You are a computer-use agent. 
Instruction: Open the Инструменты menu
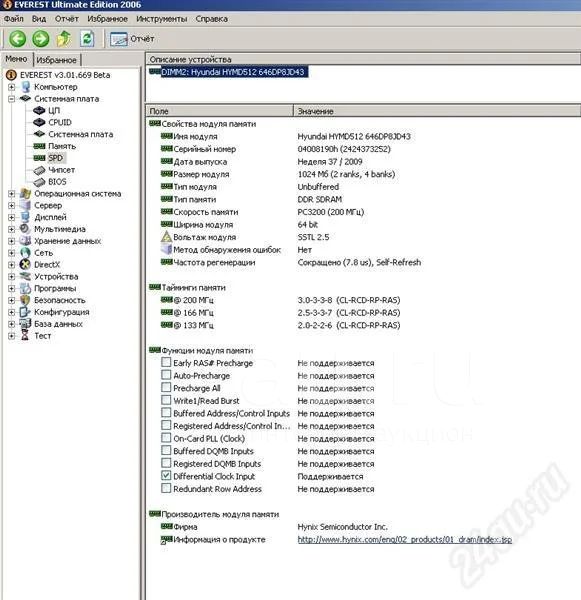pyautogui.click(x=162, y=19)
